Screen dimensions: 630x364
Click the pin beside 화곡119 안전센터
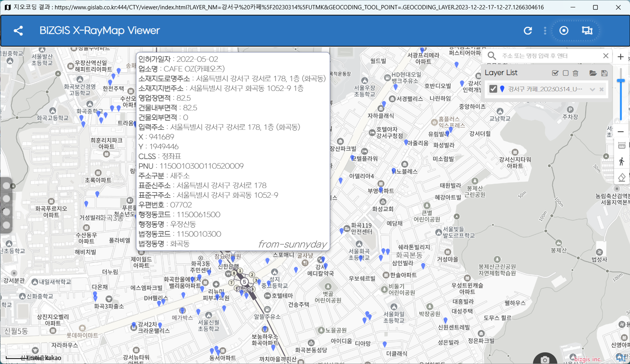(342, 231)
